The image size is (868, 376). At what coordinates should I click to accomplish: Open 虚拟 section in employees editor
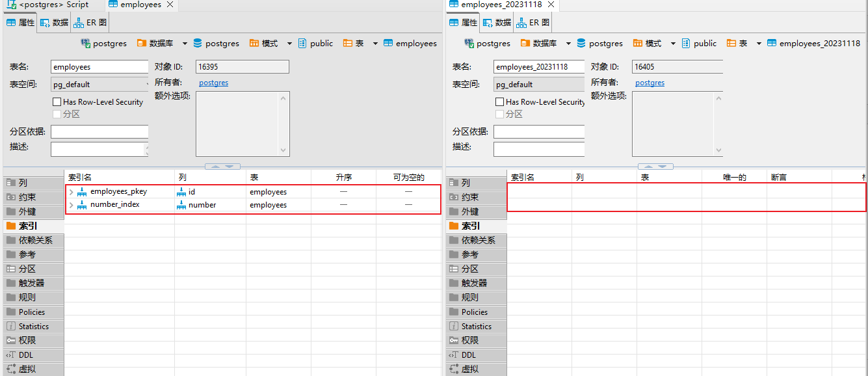(x=33, y=369)
